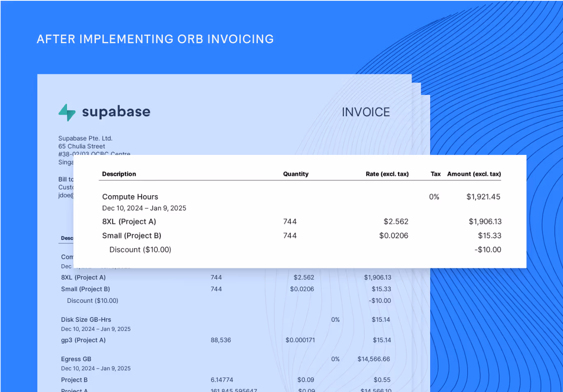Click the 6.14774 quantity value
This screenshot has height=392, width=563.
coord(222,380)
